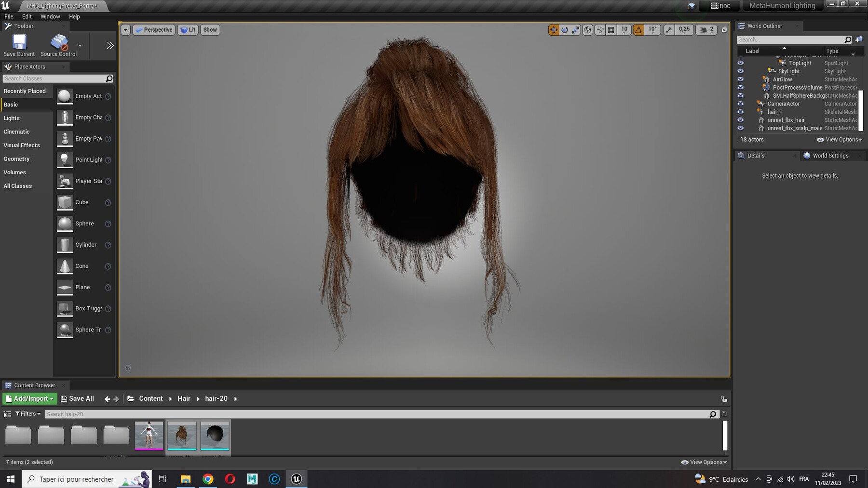The width and height of the screenshot is (868, 488).
Task: Open the Help menu
Action: pos(74,16)
